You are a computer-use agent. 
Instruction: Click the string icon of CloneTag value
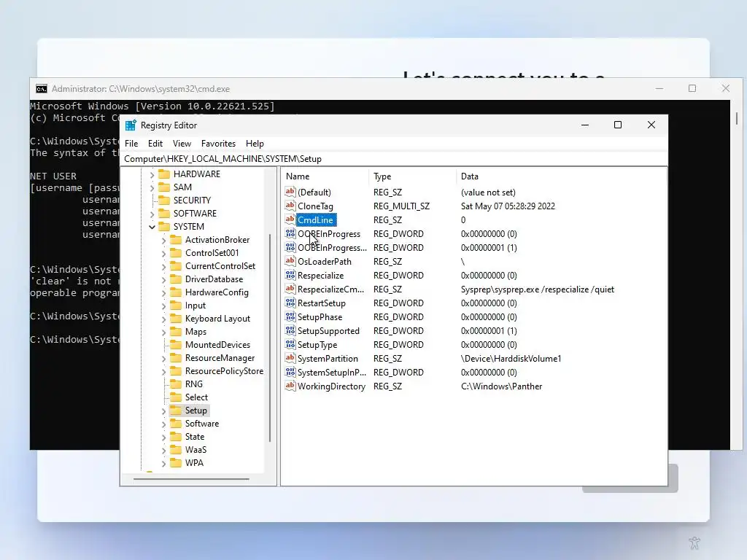(290, 206)
